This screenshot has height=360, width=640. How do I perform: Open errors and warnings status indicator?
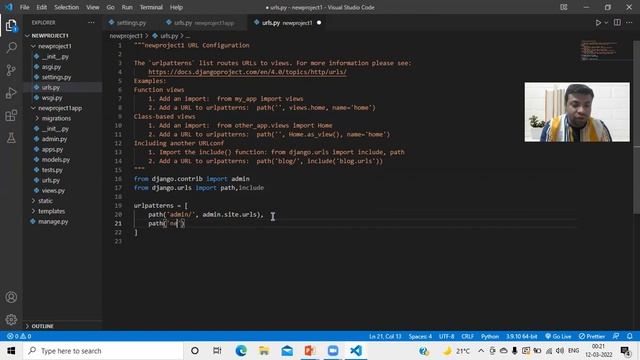19,336
